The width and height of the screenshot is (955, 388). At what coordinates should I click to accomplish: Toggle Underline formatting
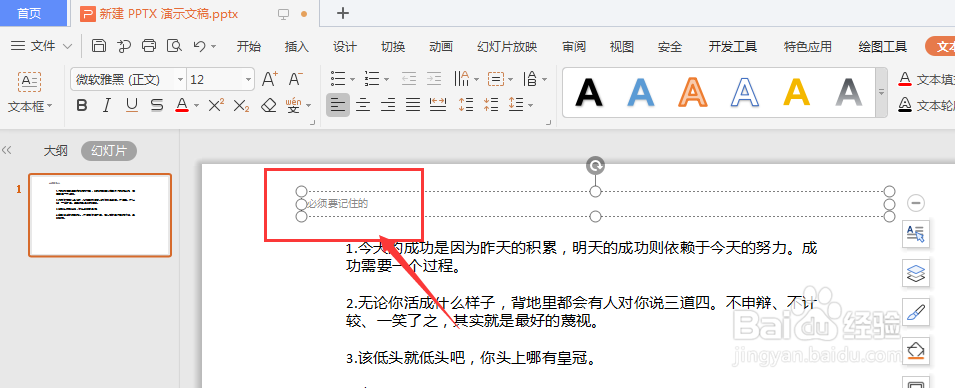132,105
